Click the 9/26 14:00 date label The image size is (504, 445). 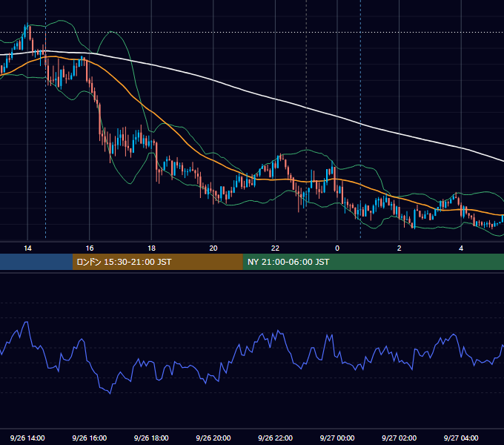click(x=27, y=438)
